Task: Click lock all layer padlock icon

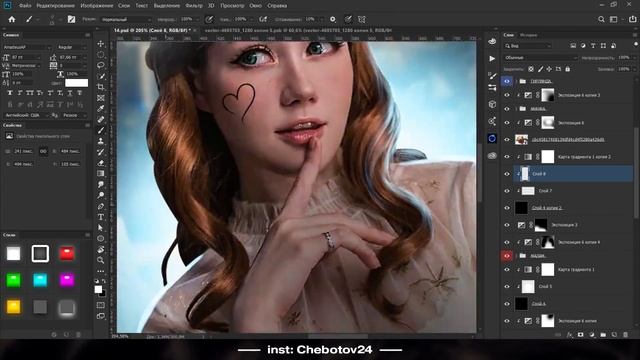Action: coord(567,69)
